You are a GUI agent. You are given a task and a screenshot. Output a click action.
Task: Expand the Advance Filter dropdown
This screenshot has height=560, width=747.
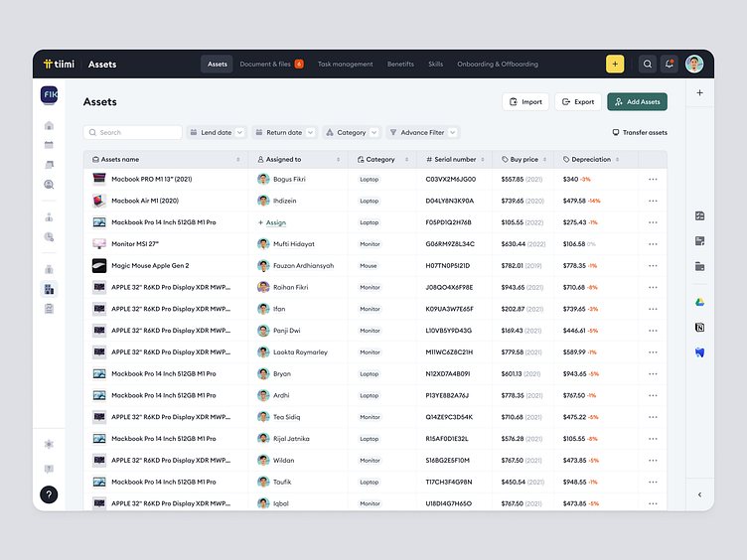click(422, 132)
